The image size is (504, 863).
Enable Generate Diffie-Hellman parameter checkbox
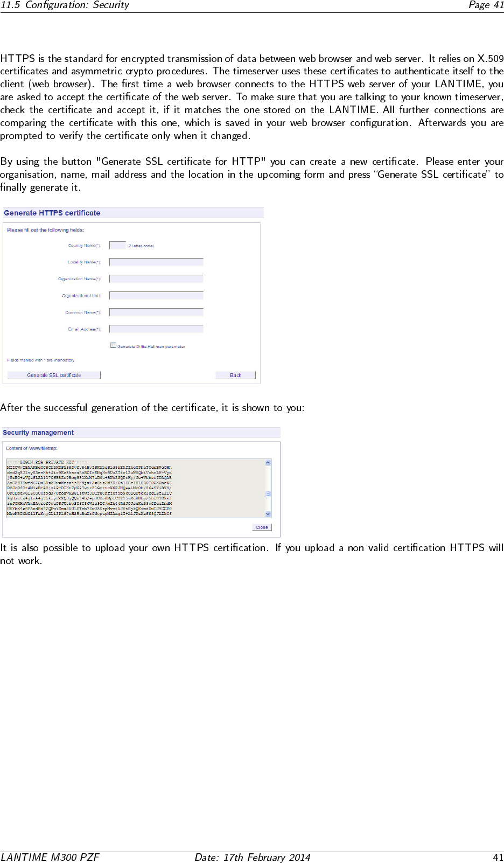(x=113, y=345)
